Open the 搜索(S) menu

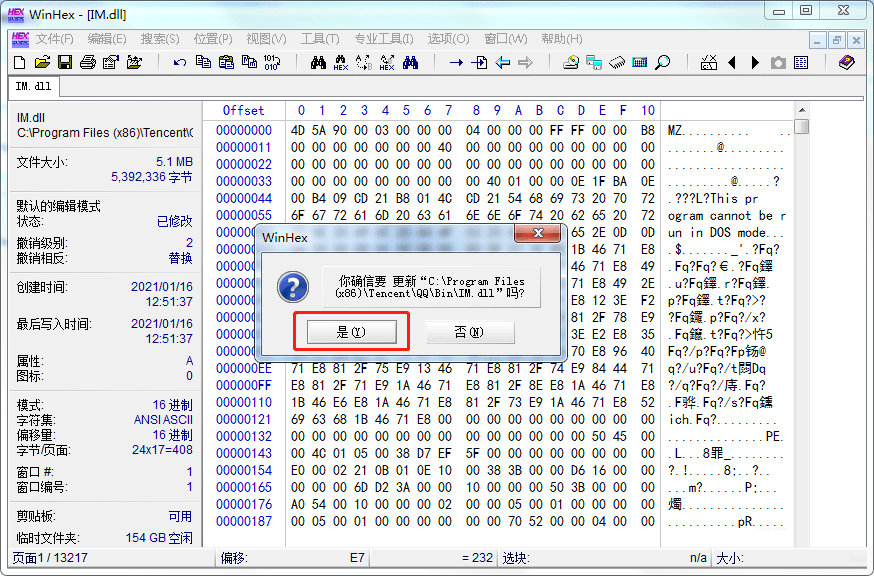pyautogui.click(x=160, y=39)
